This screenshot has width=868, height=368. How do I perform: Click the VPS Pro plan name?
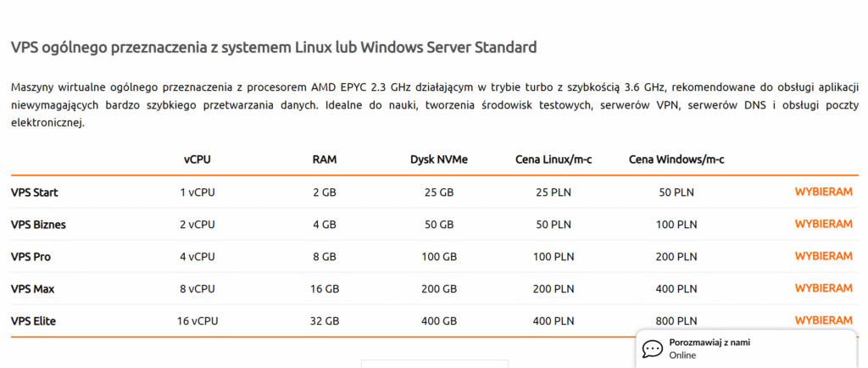32,257
